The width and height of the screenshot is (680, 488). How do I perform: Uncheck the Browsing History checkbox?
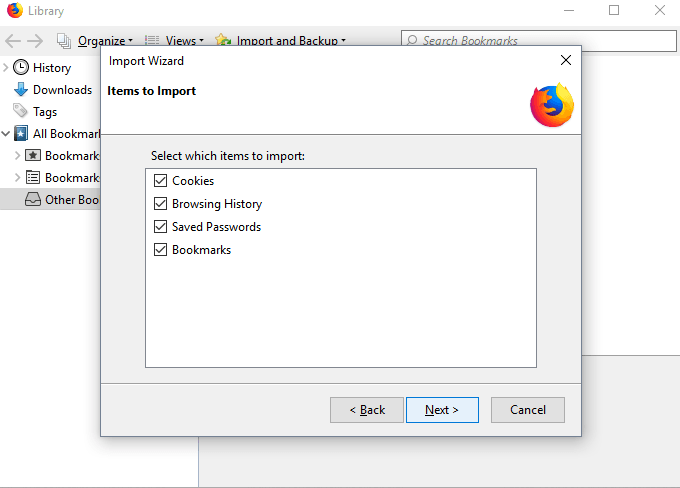coord(160,204)
